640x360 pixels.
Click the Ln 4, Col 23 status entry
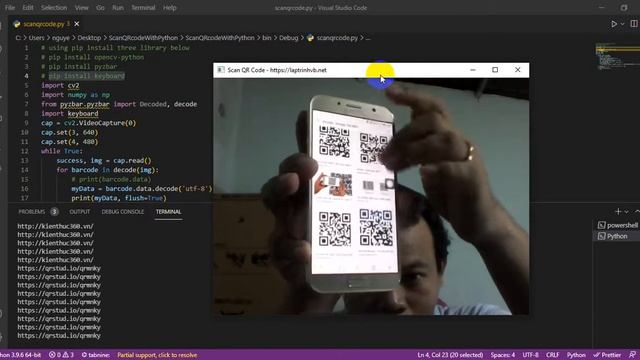tap(450, 355)
